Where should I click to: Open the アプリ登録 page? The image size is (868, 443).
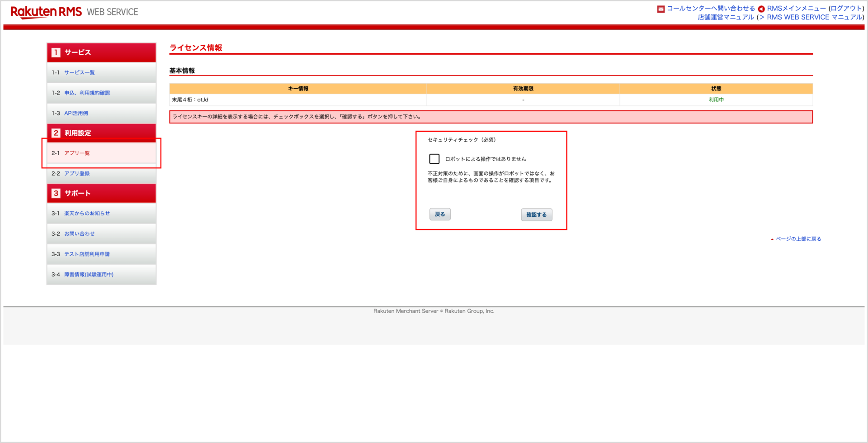tap(78, 173)
